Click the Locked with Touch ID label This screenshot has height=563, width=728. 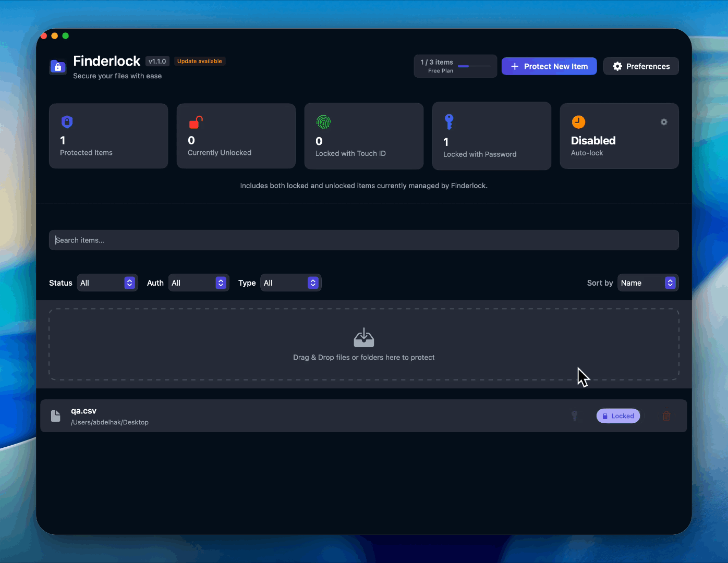coord(350,153)
